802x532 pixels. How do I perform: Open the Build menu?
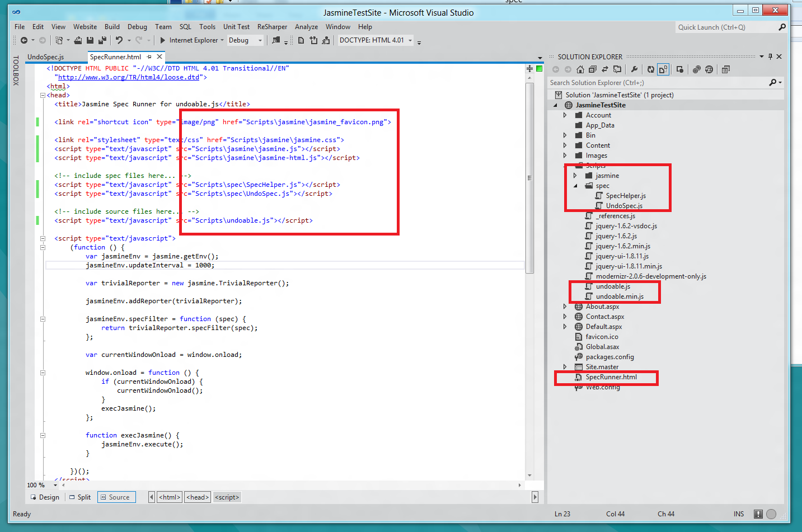pos(112,27)
